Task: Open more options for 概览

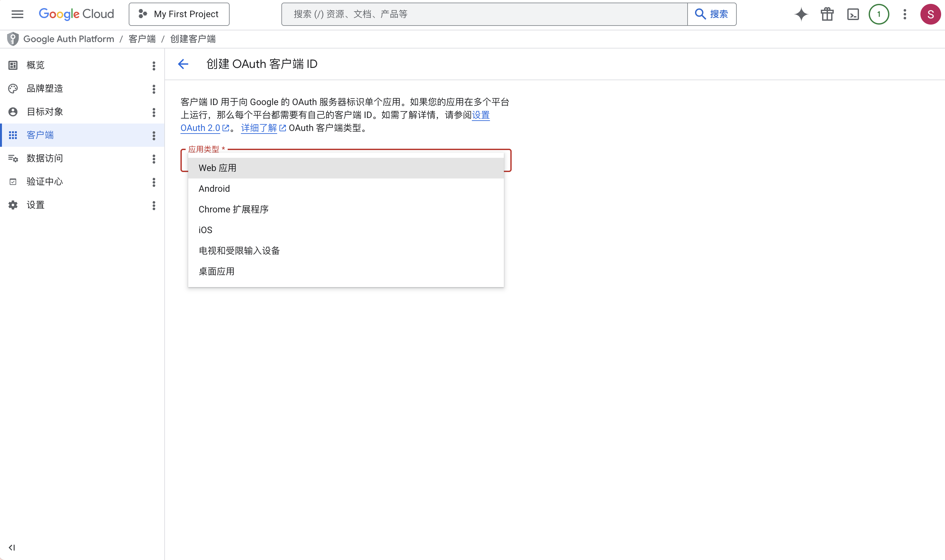Action: click(x=154, y=66)
